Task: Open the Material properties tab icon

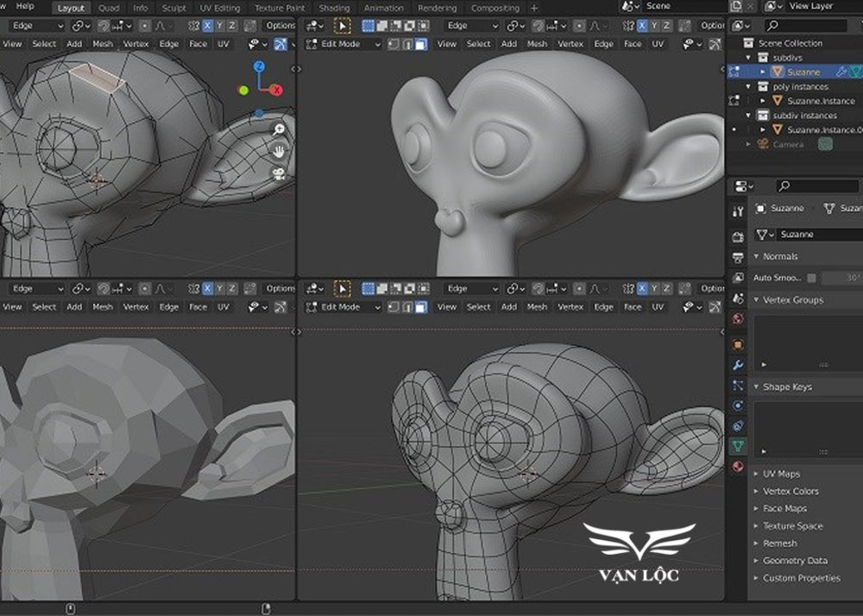Action: click(x=738, y=467)
